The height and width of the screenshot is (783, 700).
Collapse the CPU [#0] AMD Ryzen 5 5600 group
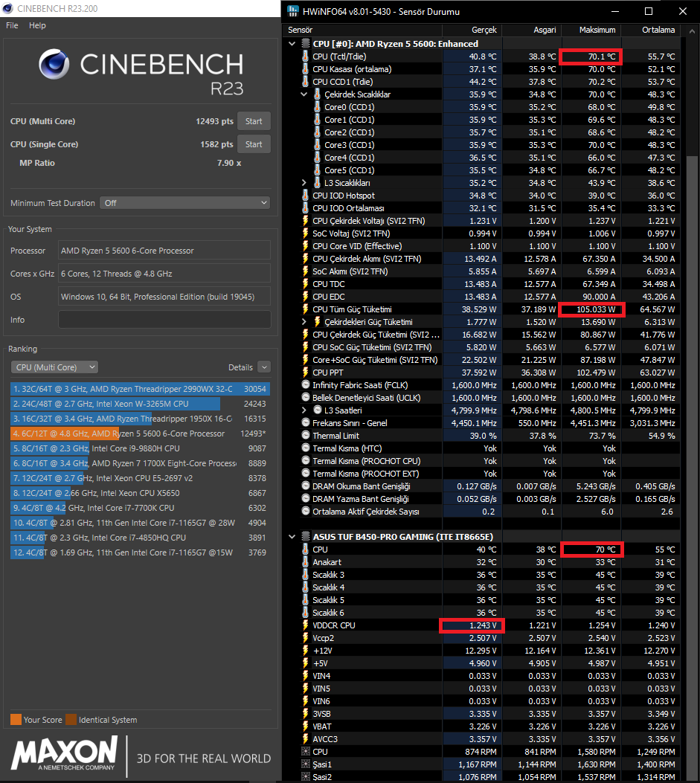click(292, 44)
